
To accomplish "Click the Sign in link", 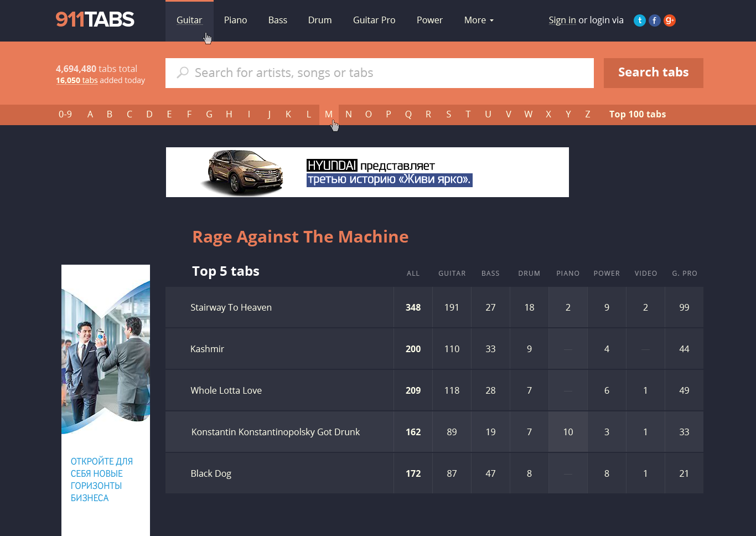I will coord(562,20).
